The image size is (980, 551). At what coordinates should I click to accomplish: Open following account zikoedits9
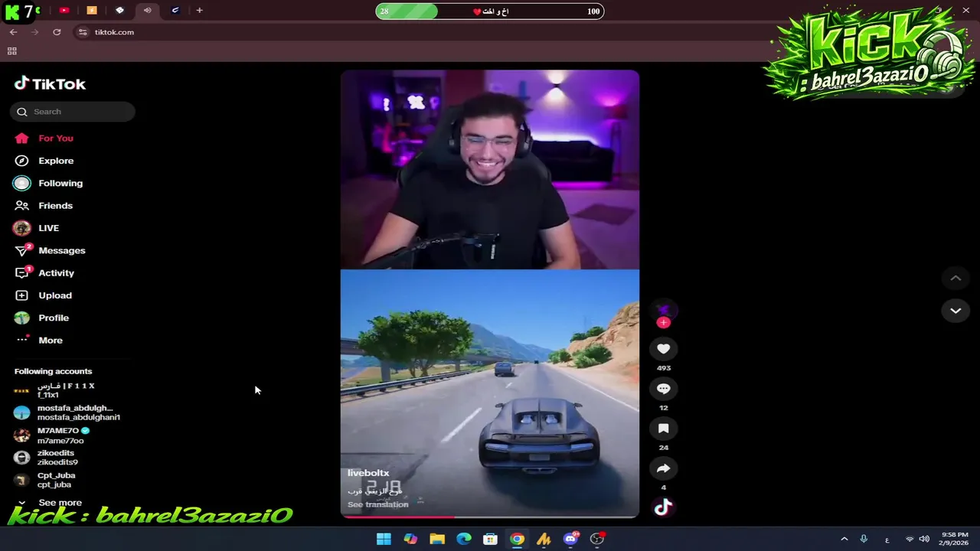(46, 458)
